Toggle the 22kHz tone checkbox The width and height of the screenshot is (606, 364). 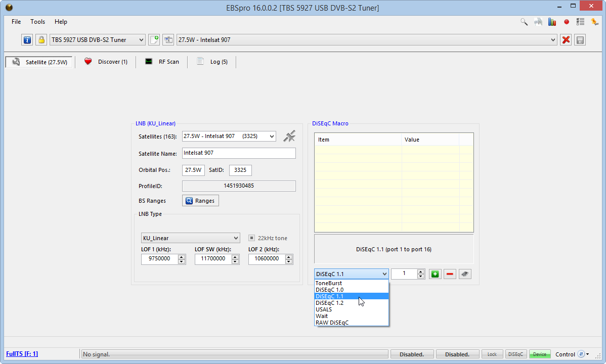(252, 238)
